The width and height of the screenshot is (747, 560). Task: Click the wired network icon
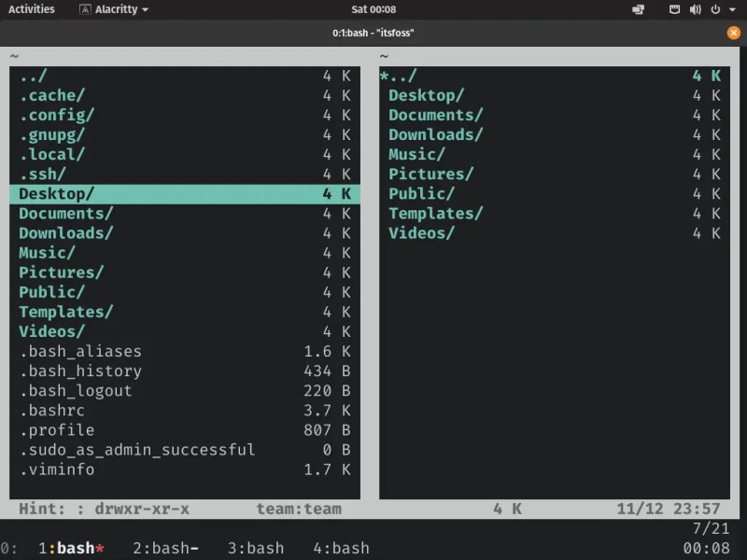pos(675,9)
